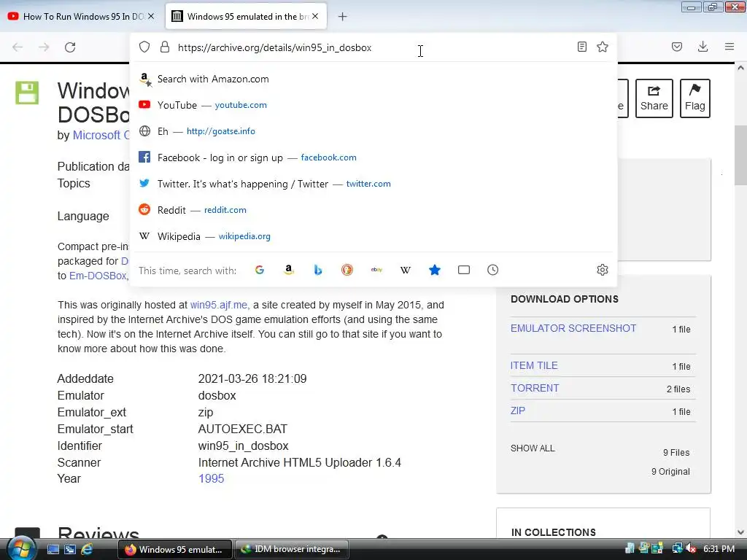This screenshot has height=560, width=747.
Task: Launch Internet Explorer from quick launch
Action: point(87,549)
